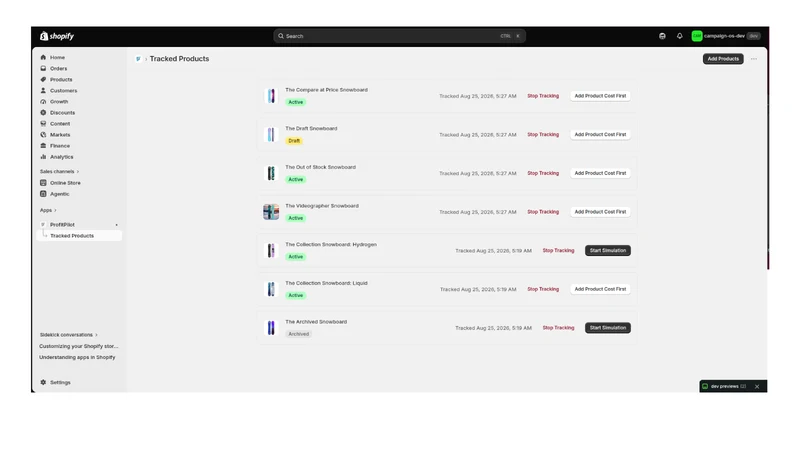
Task: Stop tracking Collection Snowboard: Liquid
Action: coord(543,289)
